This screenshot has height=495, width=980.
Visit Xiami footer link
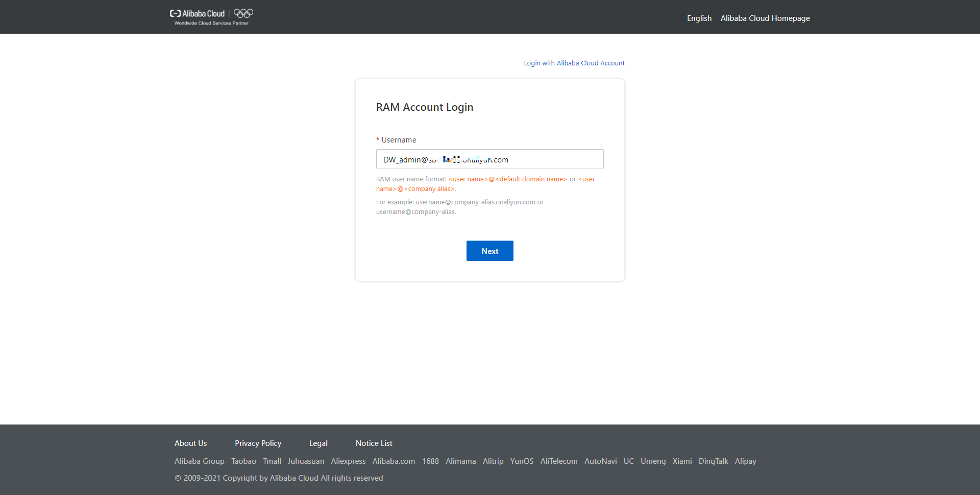(682, 461)
